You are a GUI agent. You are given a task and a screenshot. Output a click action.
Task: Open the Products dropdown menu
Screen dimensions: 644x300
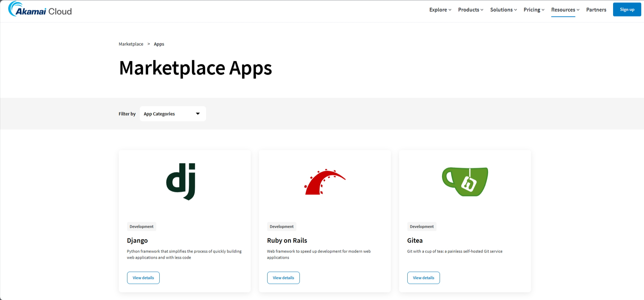pos(471,10)
